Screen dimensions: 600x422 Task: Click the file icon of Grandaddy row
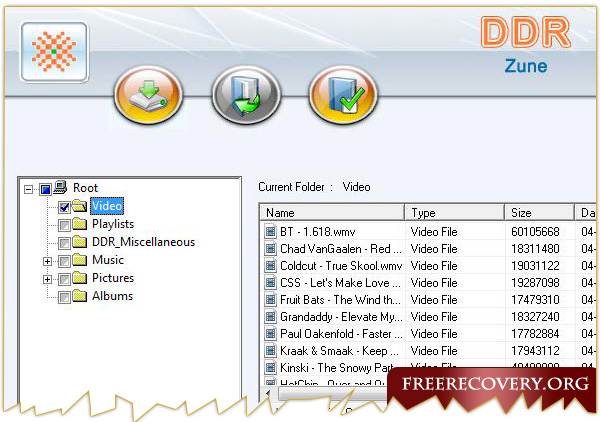[271, 317]
